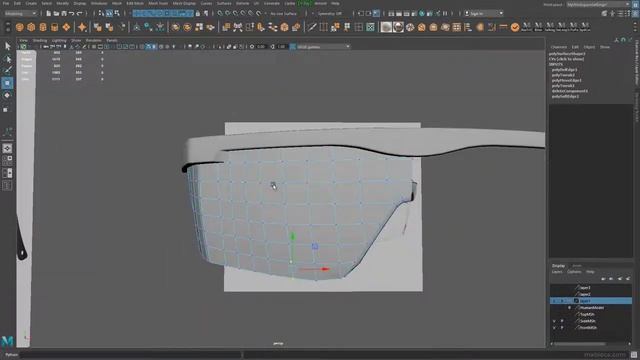Viewport: 640px width, 360px height.
Task: Click the orange four-point star shelf icon
Action: click(82, 27)
